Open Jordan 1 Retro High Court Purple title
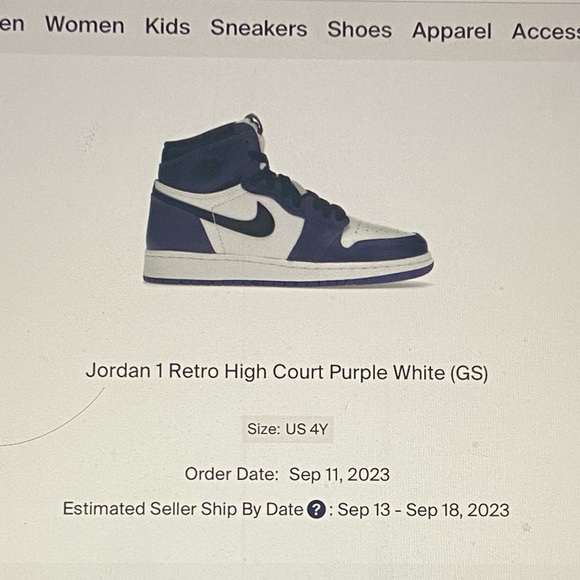 click(287, 372)
